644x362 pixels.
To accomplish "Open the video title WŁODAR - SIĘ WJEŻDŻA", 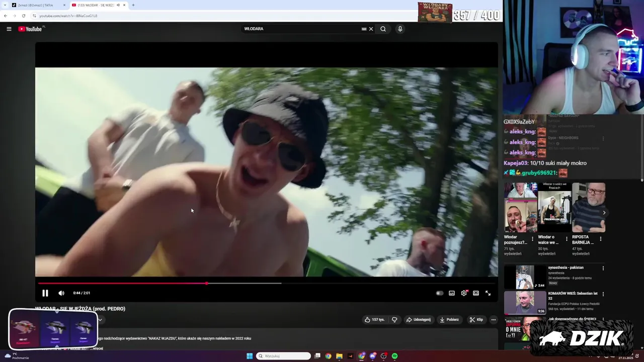I will (80, 309).
